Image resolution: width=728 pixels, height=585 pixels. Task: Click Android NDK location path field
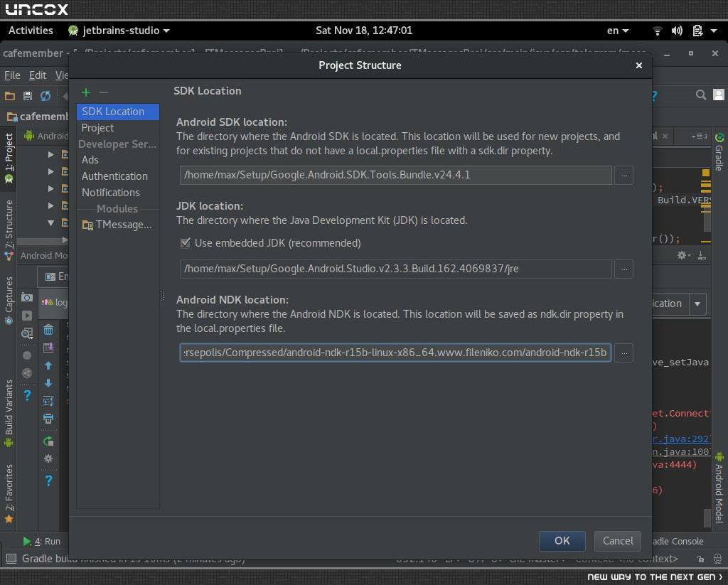point(395,353)
